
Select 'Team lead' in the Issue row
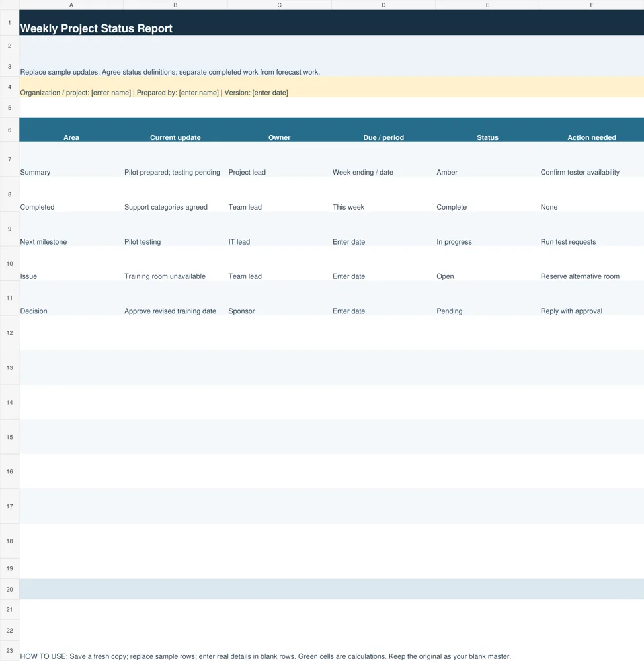point(279,264)
